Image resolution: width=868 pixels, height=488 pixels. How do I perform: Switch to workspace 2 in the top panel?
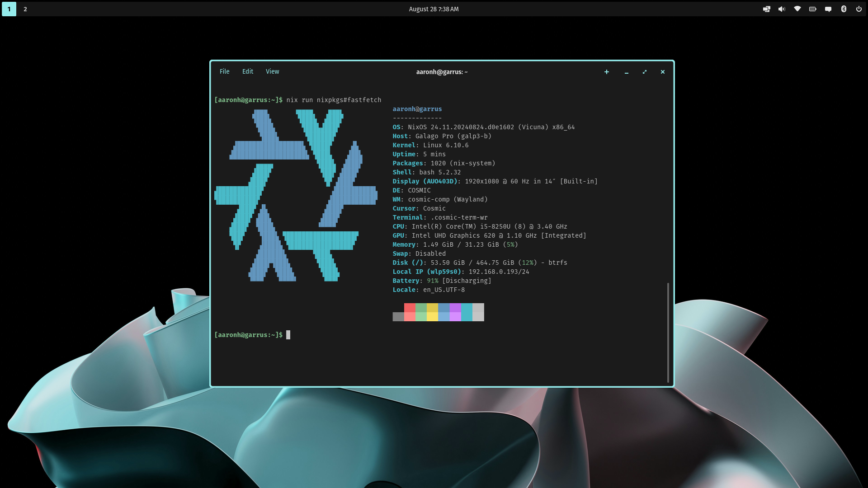pos(25,9)
